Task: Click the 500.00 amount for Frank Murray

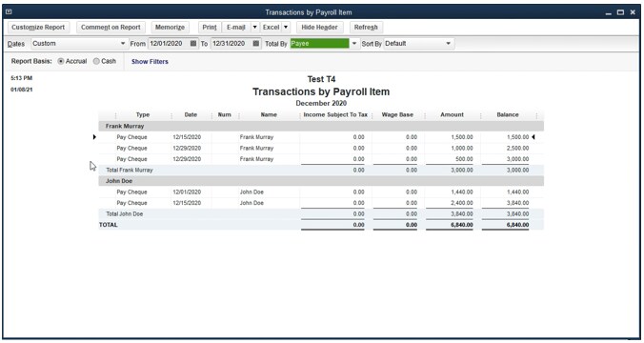Action: coord(464,159)
